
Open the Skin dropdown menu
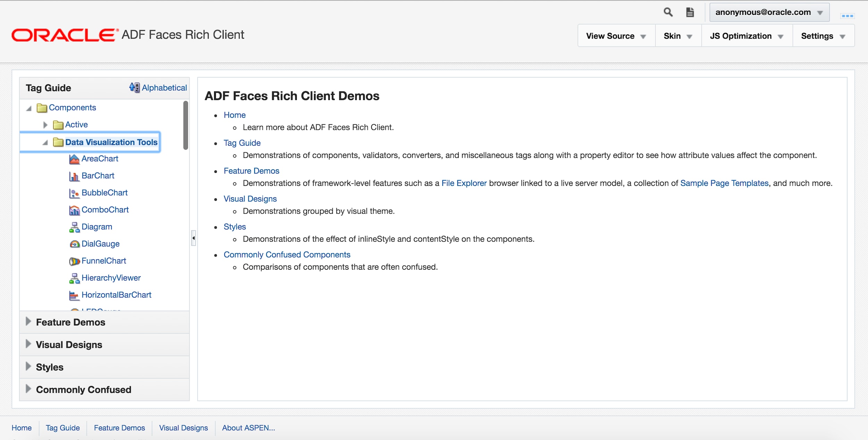click(x=677, y=36)
